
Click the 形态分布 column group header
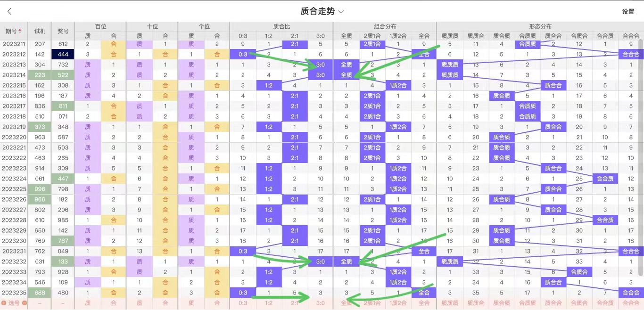[540, 26]
